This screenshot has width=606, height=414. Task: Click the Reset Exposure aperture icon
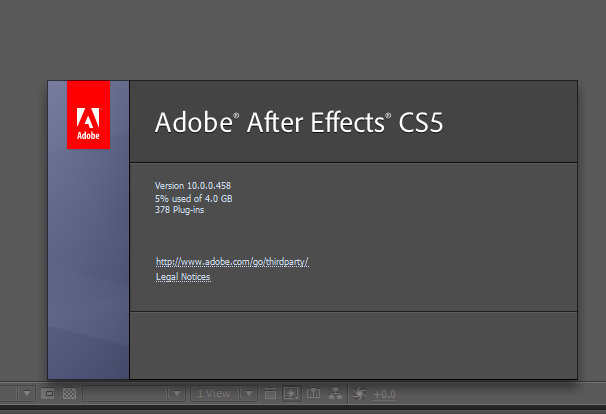pyautogui.click(x=359, y=394)
